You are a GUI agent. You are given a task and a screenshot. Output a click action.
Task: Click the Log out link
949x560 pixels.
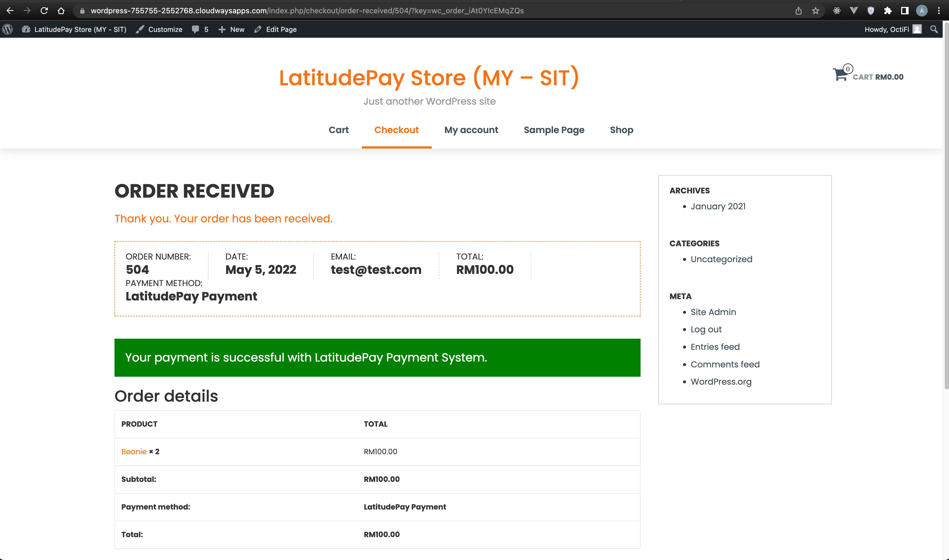tap(706, 329)
